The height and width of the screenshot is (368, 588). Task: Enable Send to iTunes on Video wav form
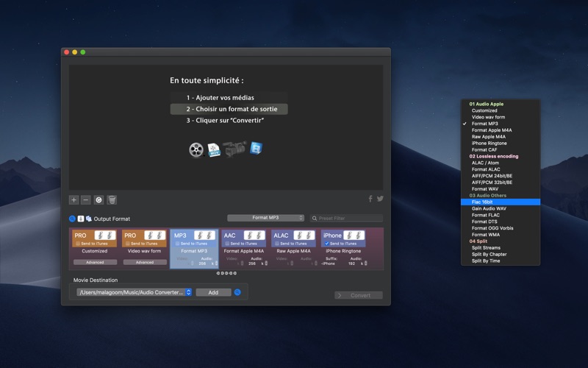[128, 244]
